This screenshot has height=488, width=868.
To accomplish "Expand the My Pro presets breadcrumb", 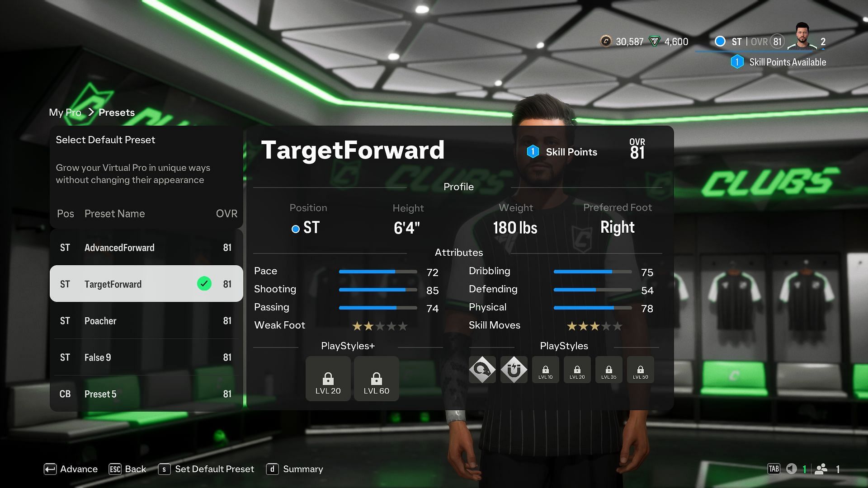I will (64, 112).
